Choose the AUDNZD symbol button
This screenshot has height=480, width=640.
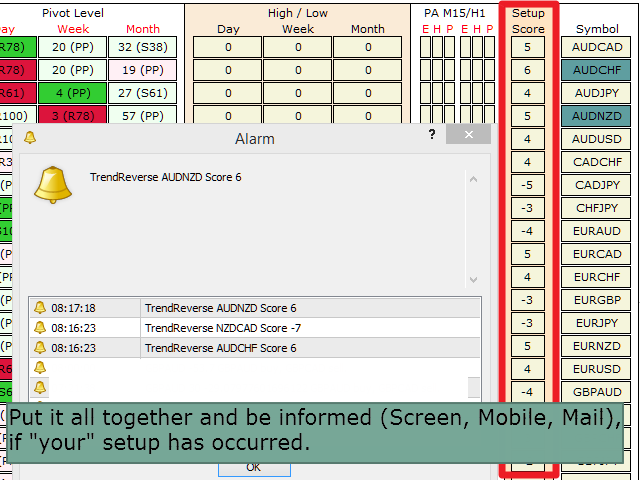[x=597, y=116]
